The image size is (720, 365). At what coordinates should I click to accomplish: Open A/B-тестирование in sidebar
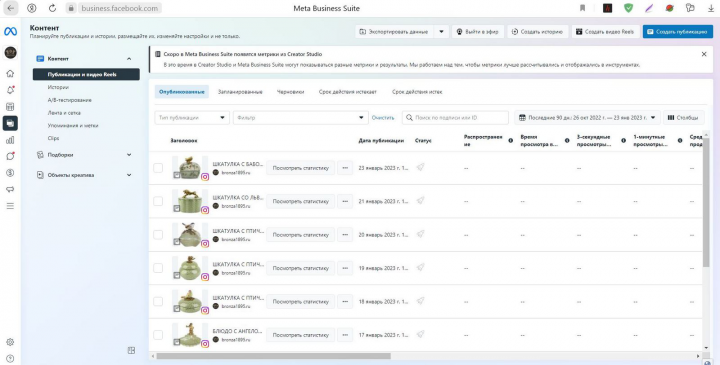(69, 100)
